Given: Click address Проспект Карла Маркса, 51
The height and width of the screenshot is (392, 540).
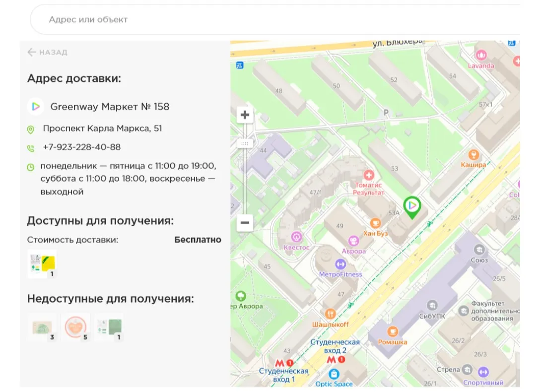Looking at the screenshot, I should click(x=102, y=129).
